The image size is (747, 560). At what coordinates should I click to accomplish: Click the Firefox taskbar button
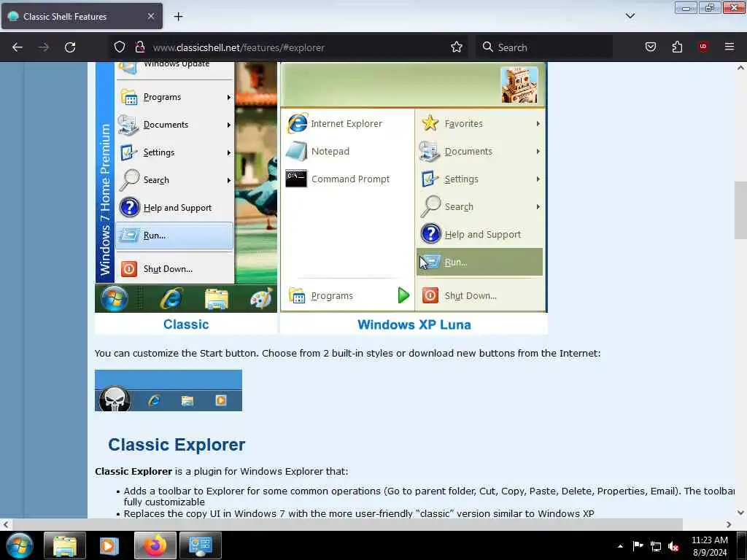155,545
